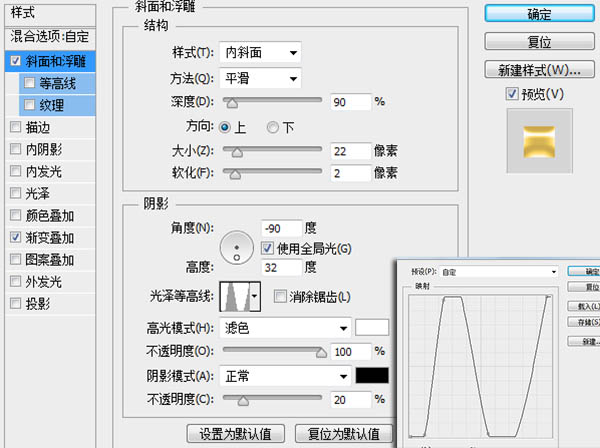Open the 样式 style dropdown 内斜面

260,52
